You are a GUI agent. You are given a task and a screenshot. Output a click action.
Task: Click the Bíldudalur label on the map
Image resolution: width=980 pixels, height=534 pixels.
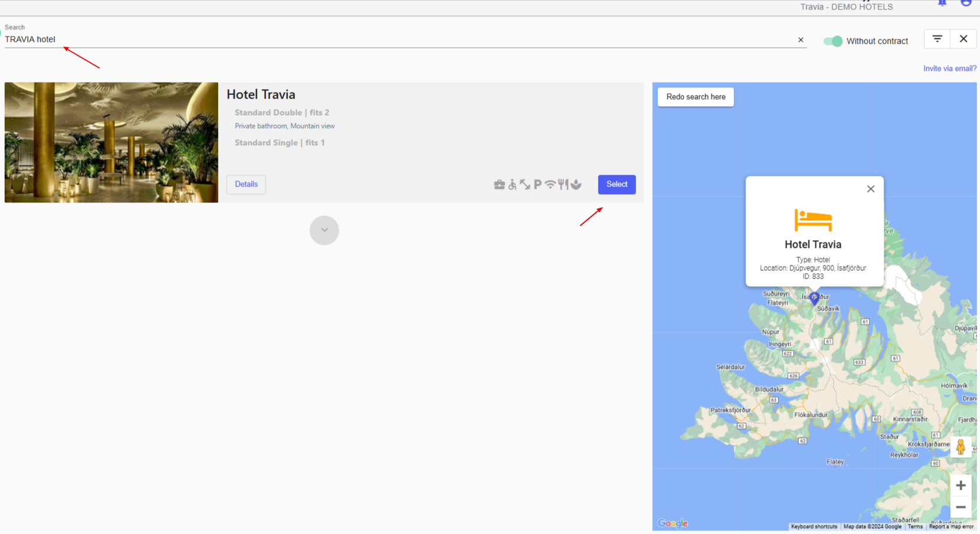click(x=769, y=389)
